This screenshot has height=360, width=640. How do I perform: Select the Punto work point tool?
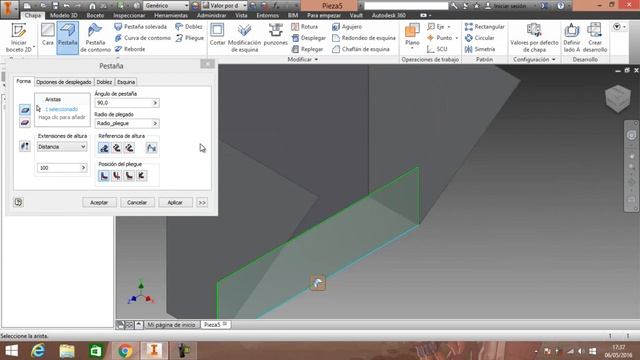click(x=439, y=38)
